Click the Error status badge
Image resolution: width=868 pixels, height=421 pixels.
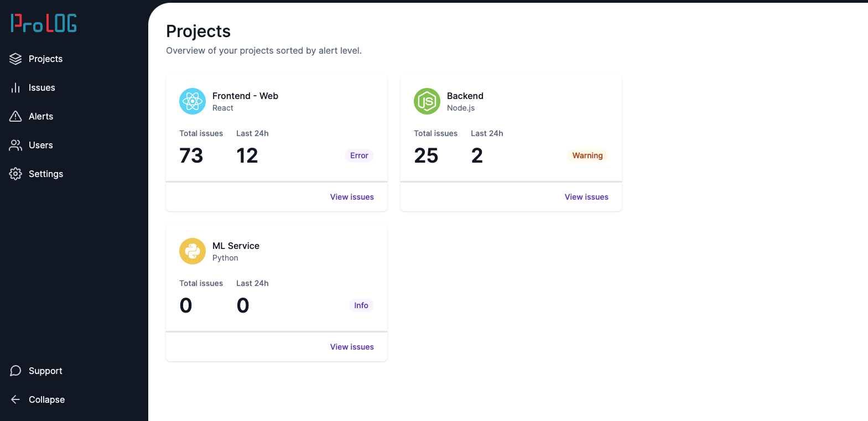359,155
